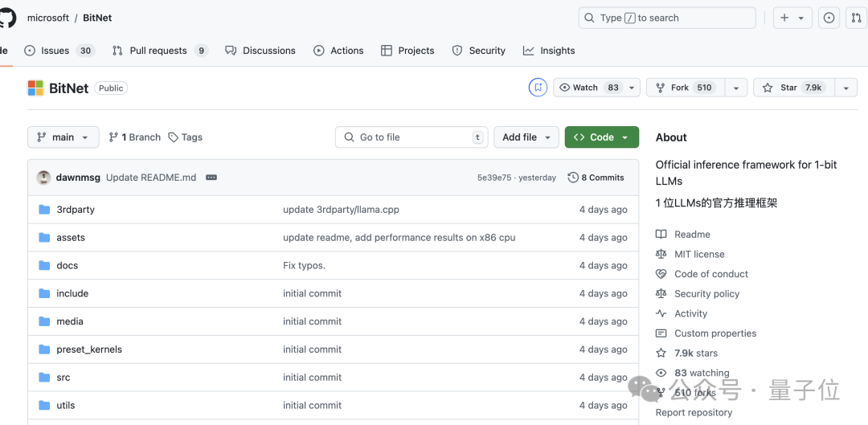
Task: Click the issues inbox icon in header
Action: tap(829, 18)
